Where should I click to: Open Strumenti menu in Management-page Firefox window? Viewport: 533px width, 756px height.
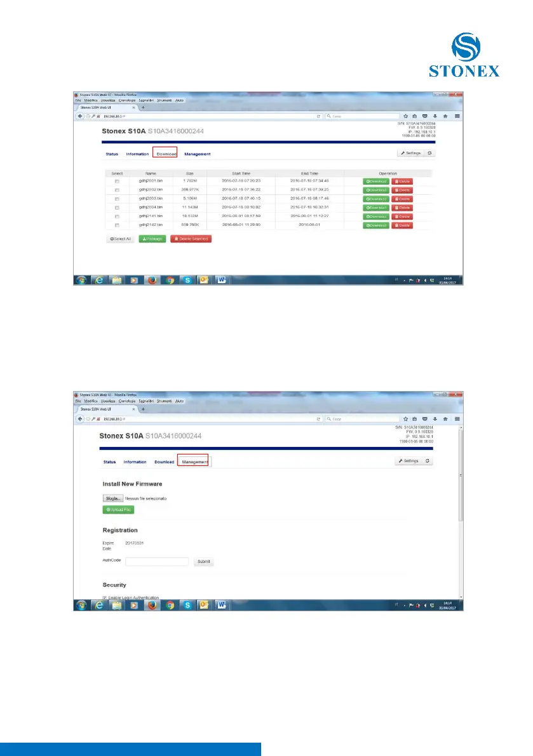164,401
